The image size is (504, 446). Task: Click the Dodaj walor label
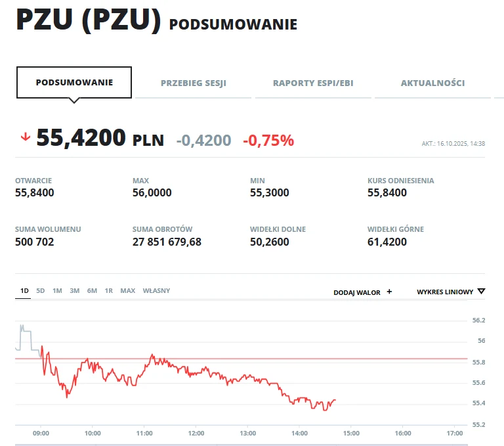tap(356, 292)
